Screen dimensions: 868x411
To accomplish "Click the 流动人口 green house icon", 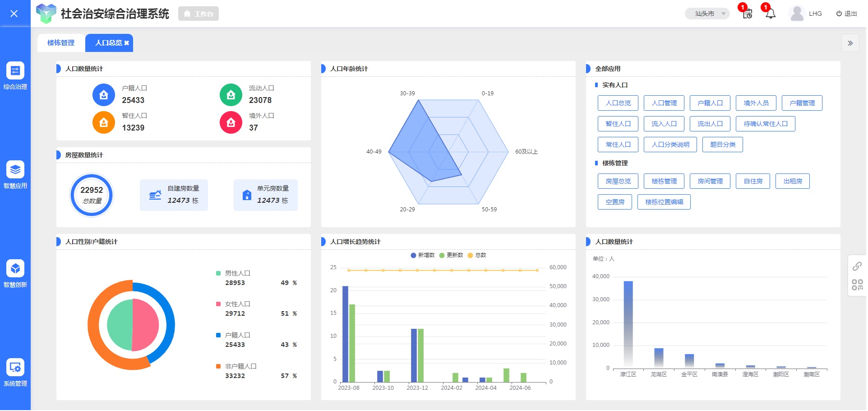I will pyautogui.click(x=231, y=95).
